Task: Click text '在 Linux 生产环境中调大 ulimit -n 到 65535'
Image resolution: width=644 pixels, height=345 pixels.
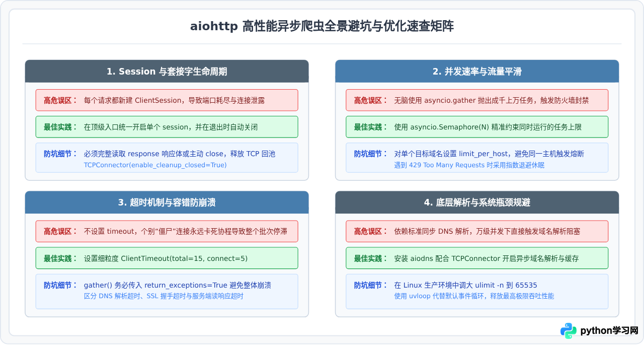Action: tap(466, 285)
